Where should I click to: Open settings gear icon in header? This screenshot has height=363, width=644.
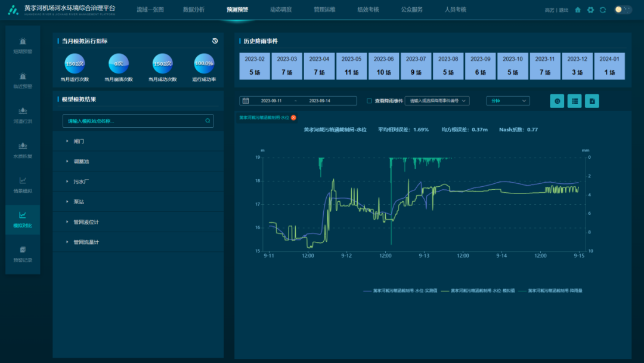[590, 10]
